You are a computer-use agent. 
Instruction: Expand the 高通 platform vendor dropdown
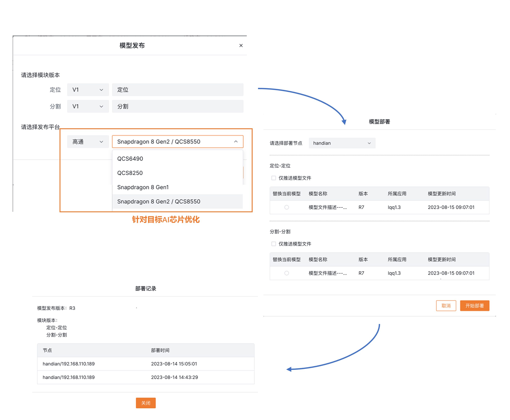pyautogui.click(x=88, y=142)
